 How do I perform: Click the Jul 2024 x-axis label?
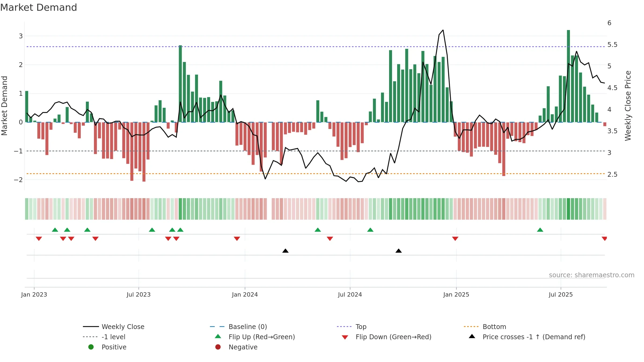(x=350, y=295)
